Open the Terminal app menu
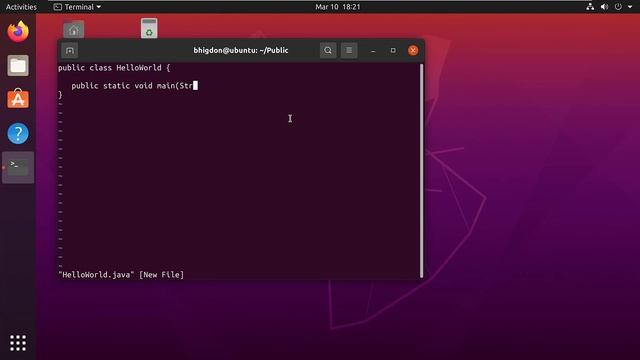640x360 pixels. tap(78, 7)
